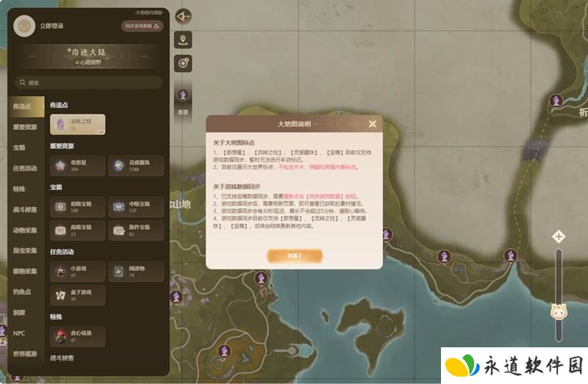The width and height of the screenshot is (588, 384).
Task: Click the orange 知道了 confirm button
Action: pyautogui.click(x=295, y=256)
